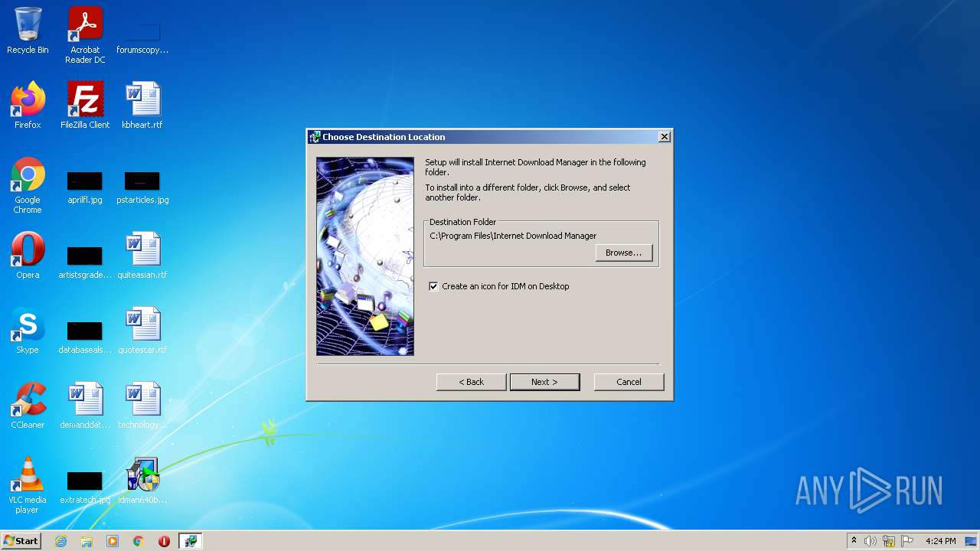
Task: Select the quiteasian.rtf document
Action: pyautogui.click(x=142, y=256)
